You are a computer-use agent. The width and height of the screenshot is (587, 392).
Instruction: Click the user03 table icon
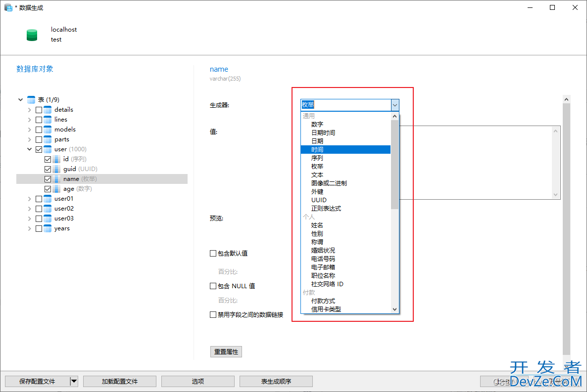48,218
